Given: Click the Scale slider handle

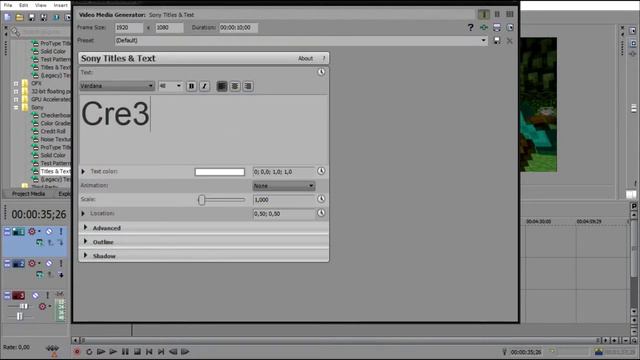Looking at the screenshot, I should click(x=201, y=200).
